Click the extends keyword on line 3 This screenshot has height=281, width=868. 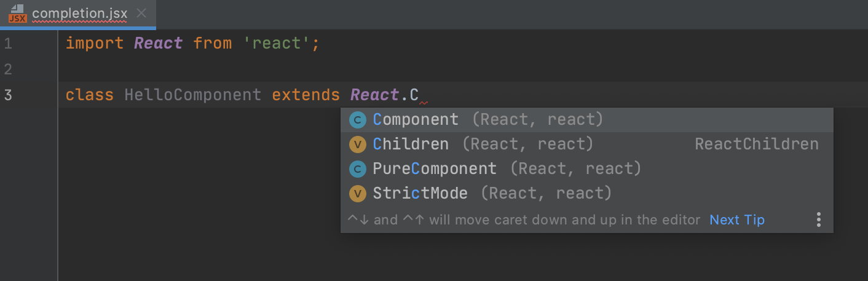(x=306, y=95)
